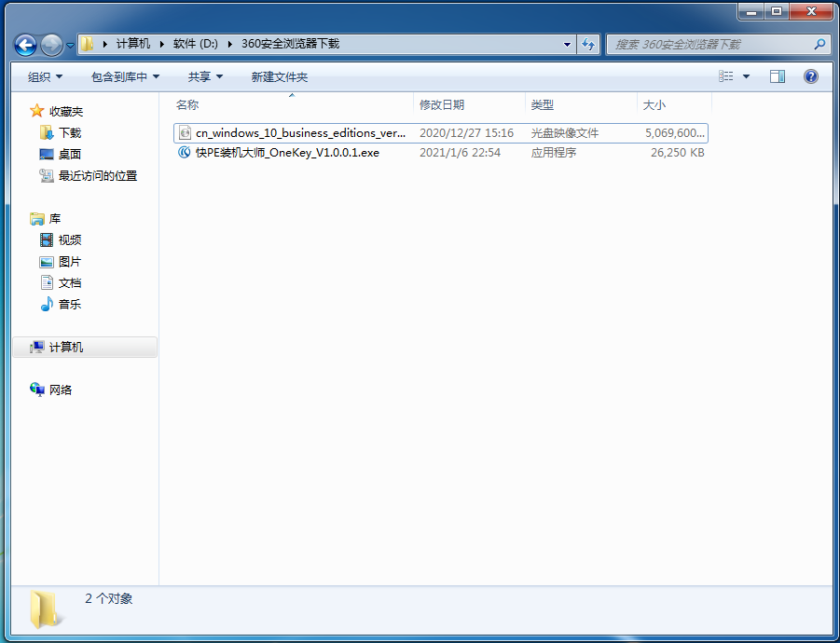Click the date 2021/1/6 22:54
The image size is (840, 643).
pos(460,153)
